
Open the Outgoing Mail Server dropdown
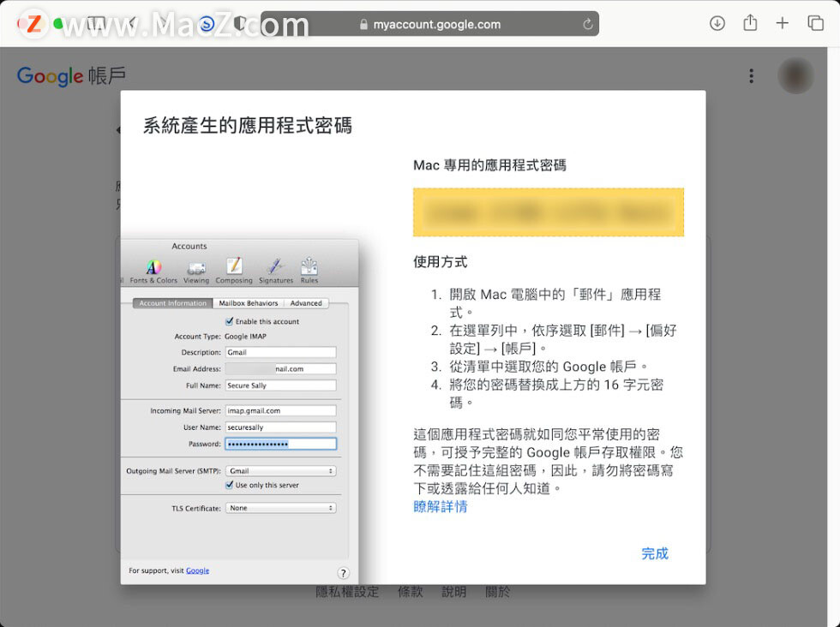click(x=281, y=471)
